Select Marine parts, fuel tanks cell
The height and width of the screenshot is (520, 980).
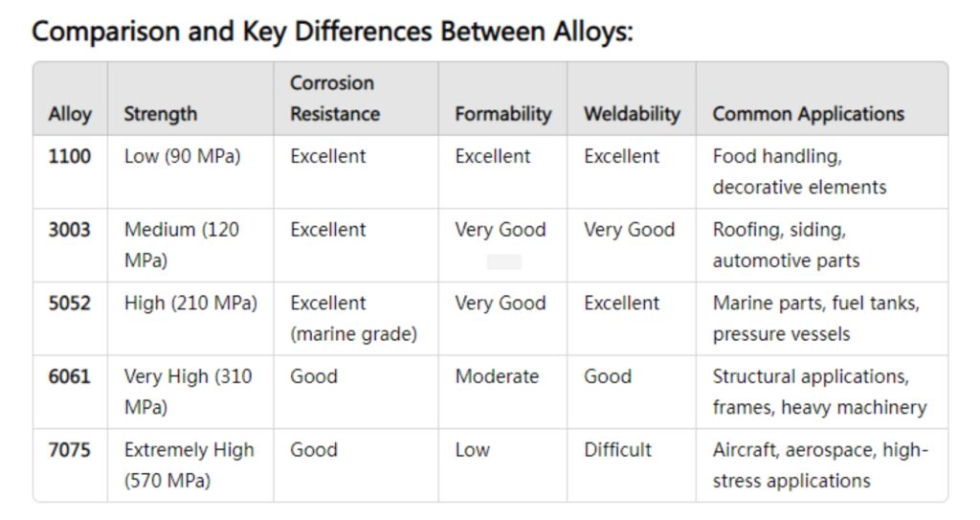(815, 319)
